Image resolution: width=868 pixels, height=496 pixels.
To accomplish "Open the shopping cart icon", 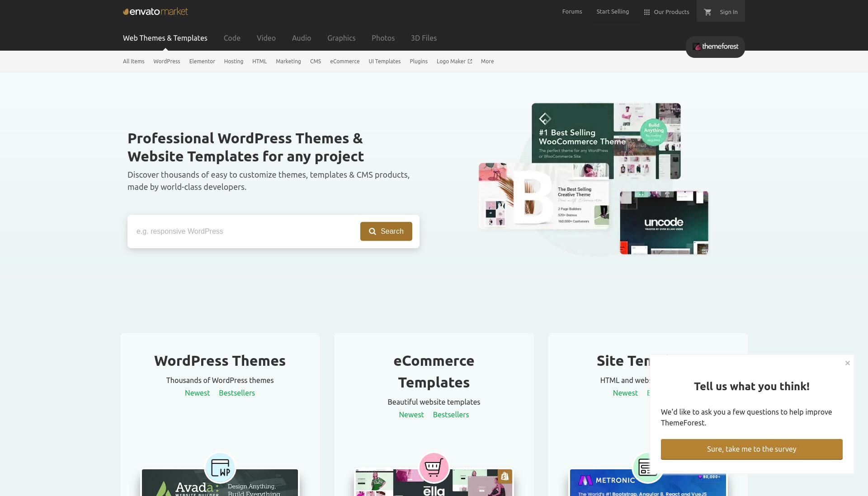I will tap(708, 12).
